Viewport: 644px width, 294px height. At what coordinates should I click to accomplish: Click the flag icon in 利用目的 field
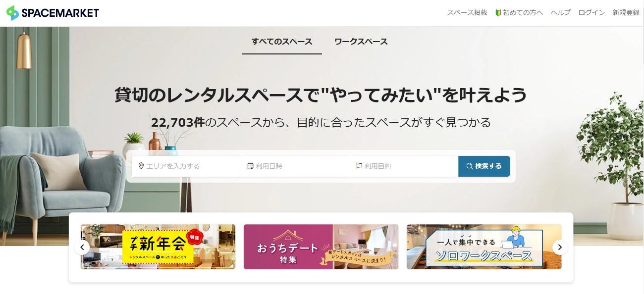(x=359, y=166)
